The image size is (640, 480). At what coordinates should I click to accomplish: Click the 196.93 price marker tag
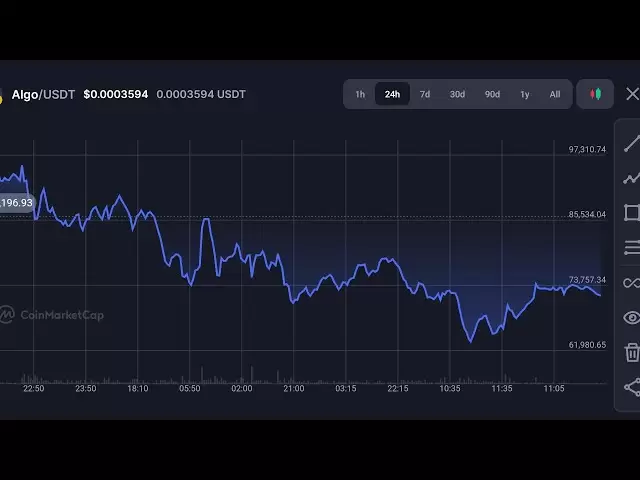(16, 203)
